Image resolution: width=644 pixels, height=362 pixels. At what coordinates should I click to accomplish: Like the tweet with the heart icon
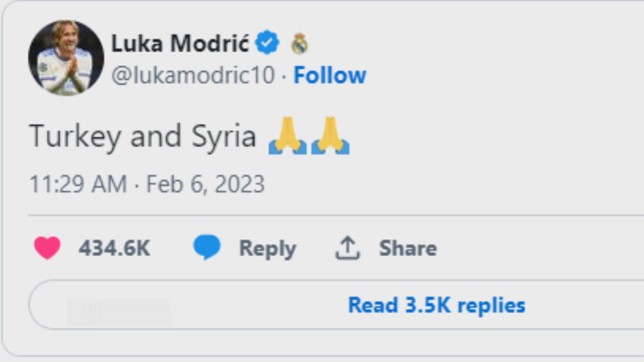47,248
